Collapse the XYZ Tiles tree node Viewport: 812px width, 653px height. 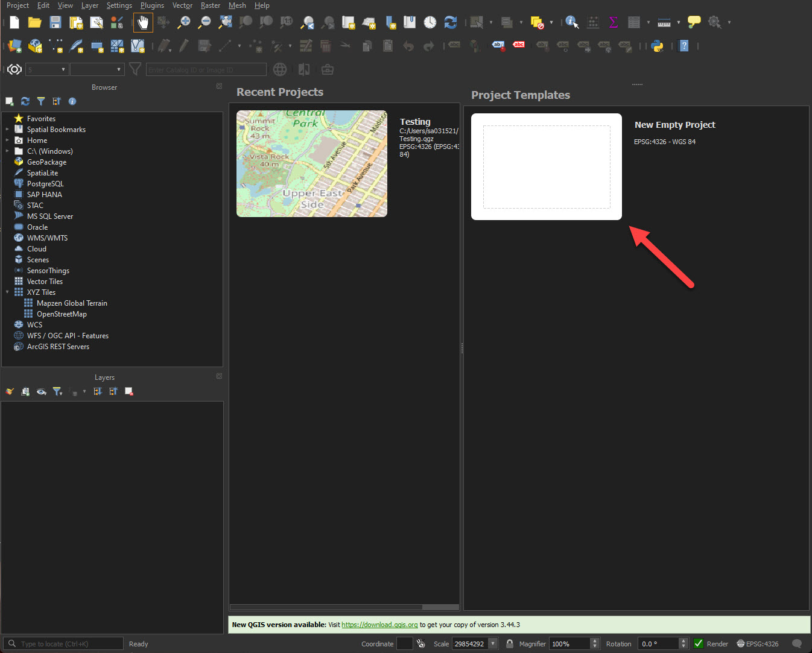point(7,292)
